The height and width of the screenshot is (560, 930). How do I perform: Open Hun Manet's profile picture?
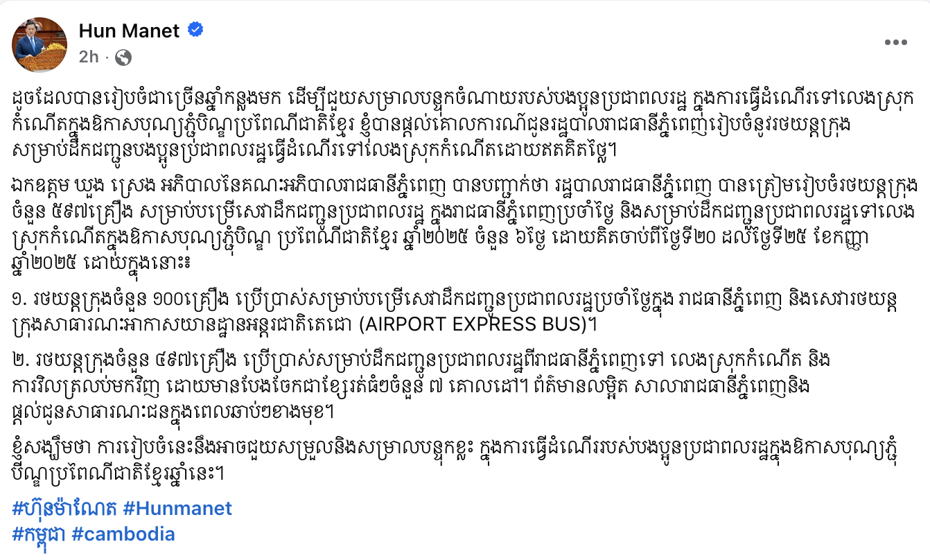tap(40, 44)
